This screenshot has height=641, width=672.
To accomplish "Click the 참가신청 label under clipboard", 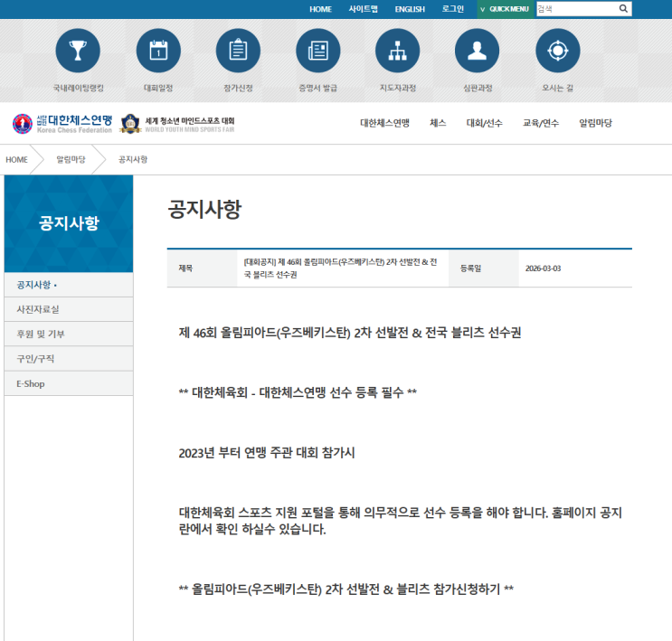I will click(238, 88).
